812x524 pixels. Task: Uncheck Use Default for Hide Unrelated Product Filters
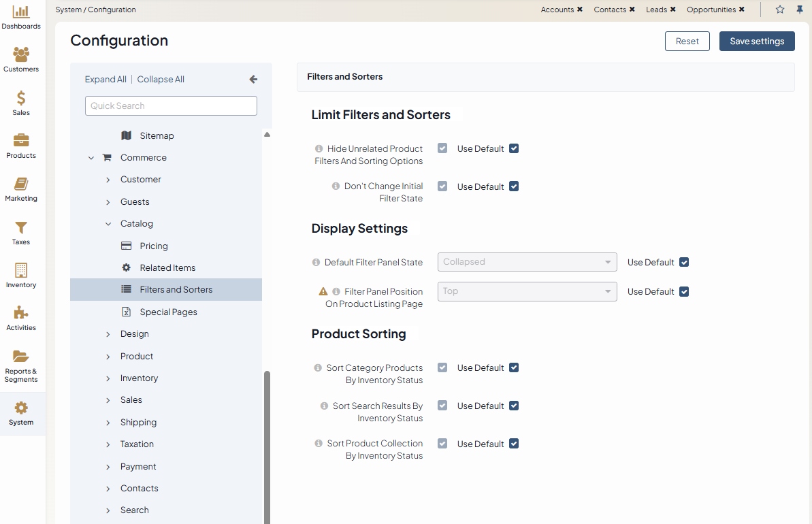514,148
